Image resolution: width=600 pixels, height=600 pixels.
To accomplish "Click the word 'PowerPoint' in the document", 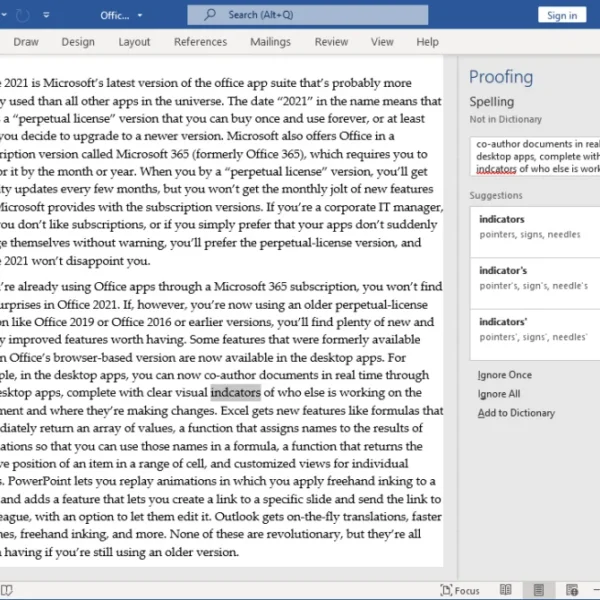I will tap(40, 481).
